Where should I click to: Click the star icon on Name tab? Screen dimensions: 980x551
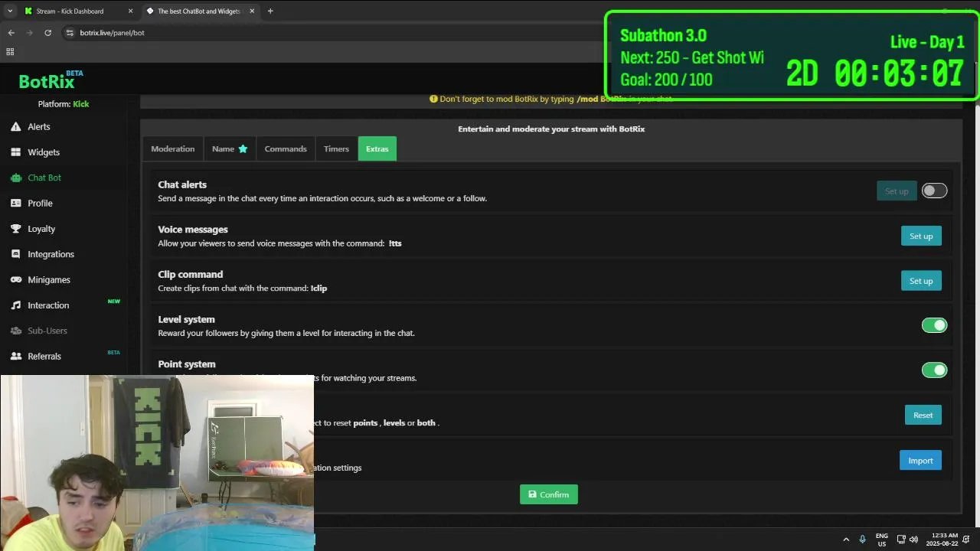tap(243, 148)
